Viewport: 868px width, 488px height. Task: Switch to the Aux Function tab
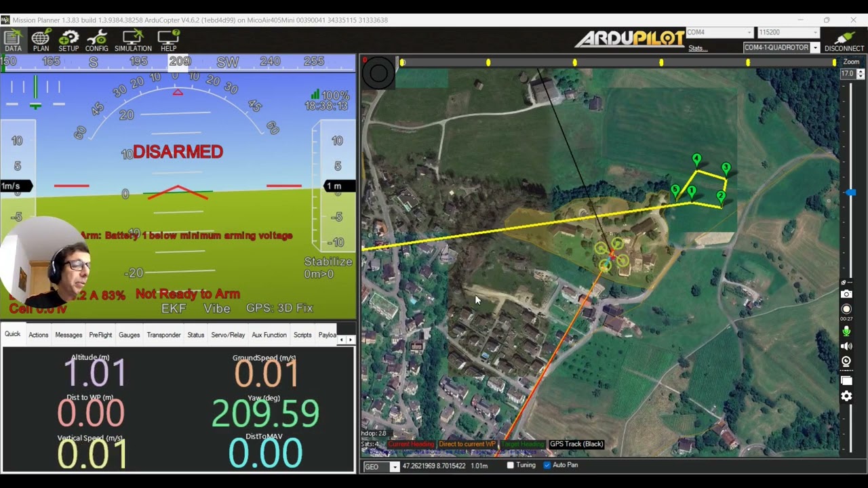[x=269, y=335]
